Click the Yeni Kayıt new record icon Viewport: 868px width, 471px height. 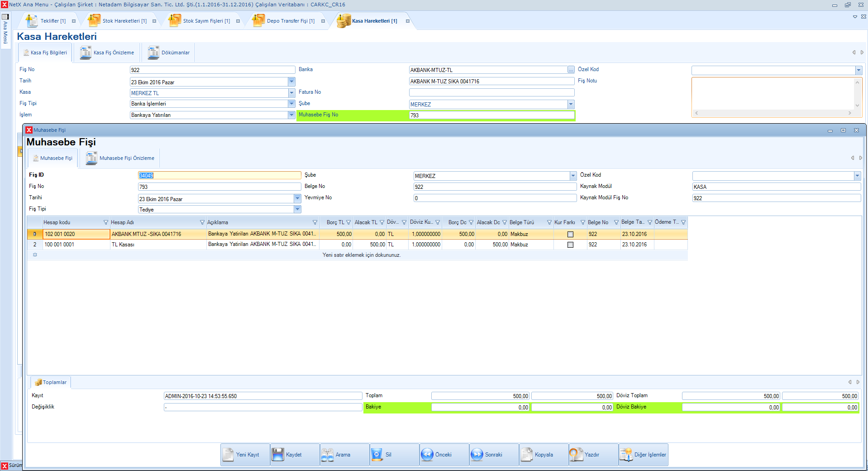229,454
